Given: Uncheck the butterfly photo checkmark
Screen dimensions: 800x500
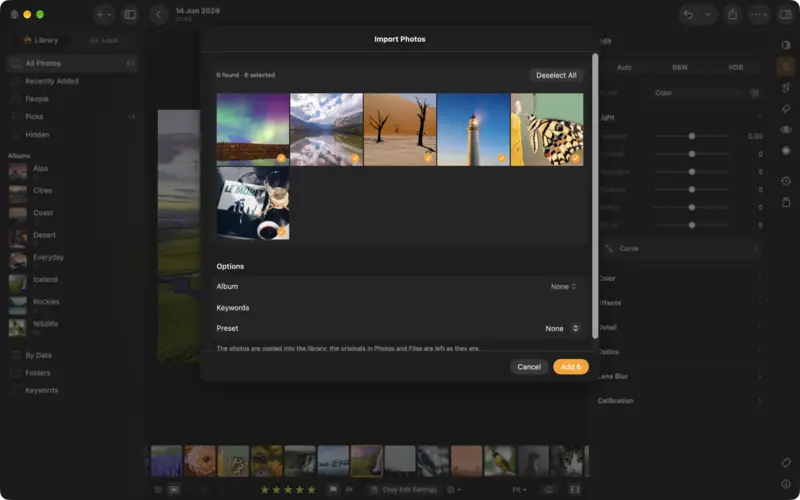Looking at the screenshot, I should pos(576,158).
